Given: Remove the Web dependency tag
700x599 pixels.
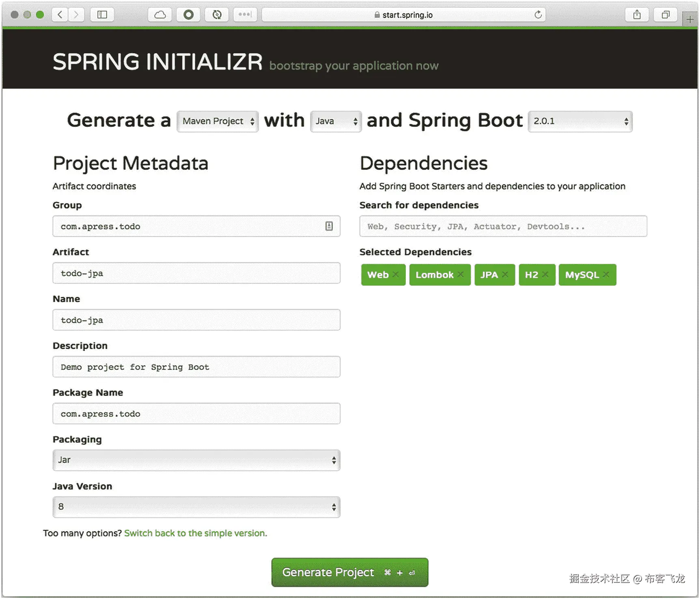Looking at the screenshot, I should pos(396,275).
